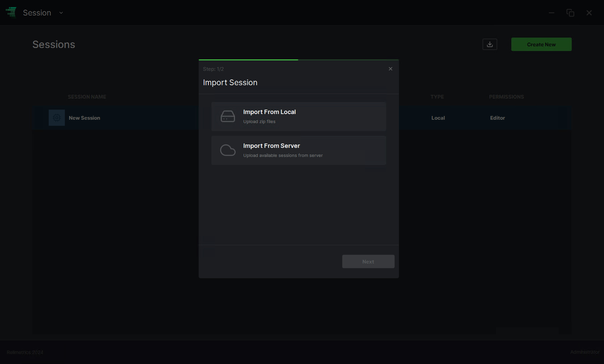Click the Permissions column header
604x364 pixels.
(x=506, y=97)
